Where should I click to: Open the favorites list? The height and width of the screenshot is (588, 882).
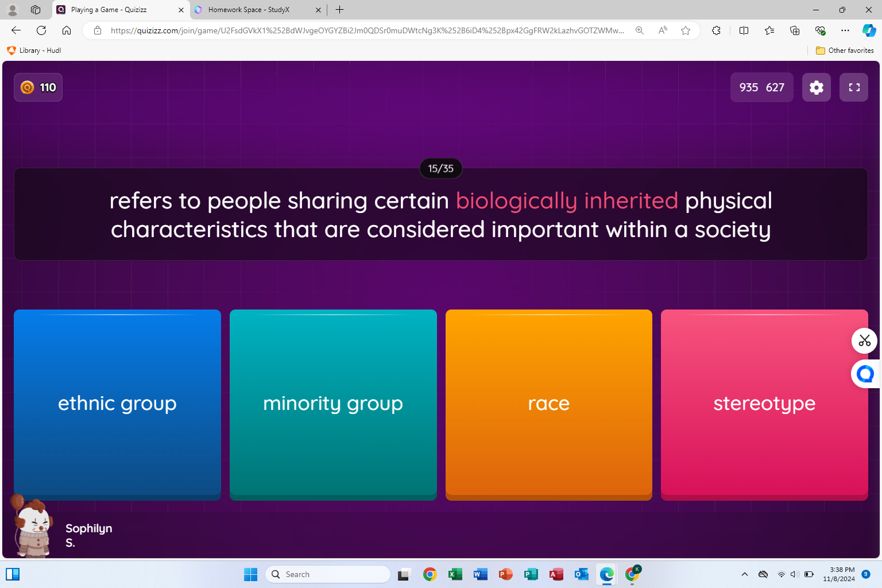click(x=769, y=30)
